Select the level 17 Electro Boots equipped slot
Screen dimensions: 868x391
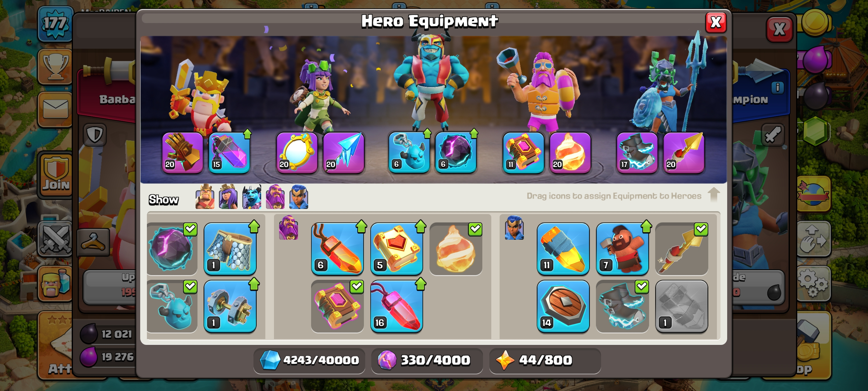tap(637, 153)
